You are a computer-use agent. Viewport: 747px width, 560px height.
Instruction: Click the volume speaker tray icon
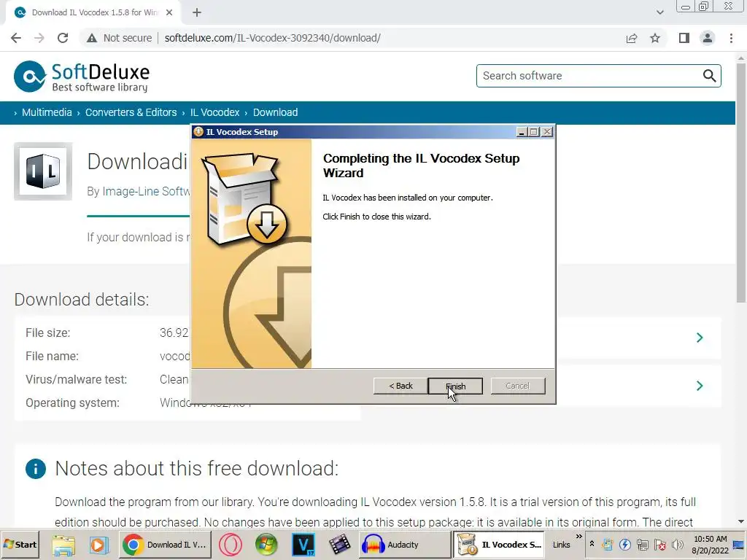click(x=677, y=545)
